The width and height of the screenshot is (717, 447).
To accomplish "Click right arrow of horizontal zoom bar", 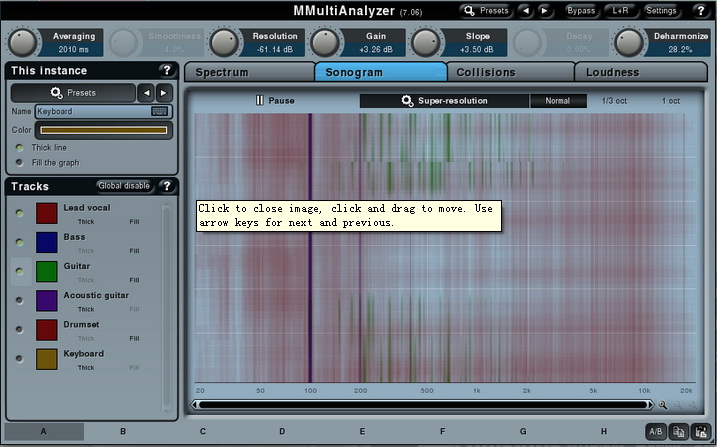I will 650,404.
